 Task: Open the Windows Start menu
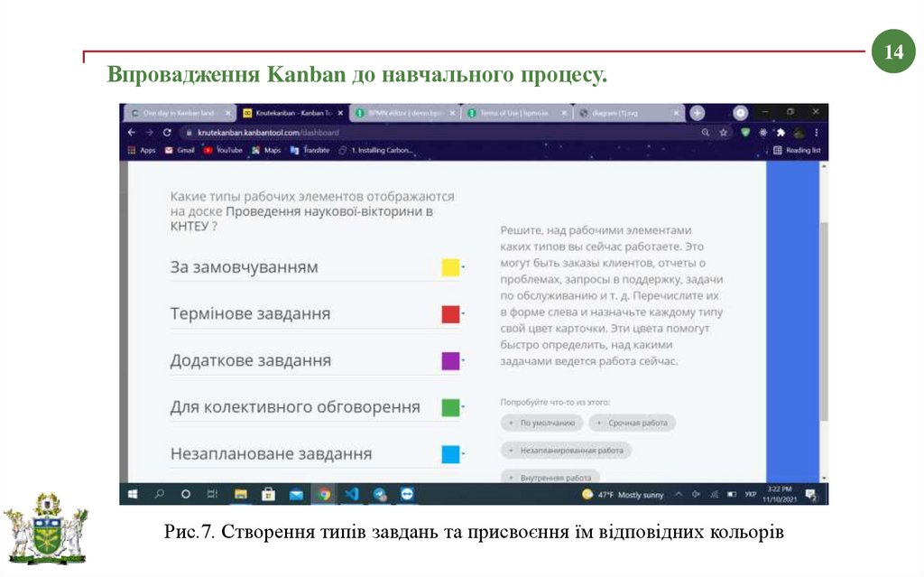pos(133,495)
